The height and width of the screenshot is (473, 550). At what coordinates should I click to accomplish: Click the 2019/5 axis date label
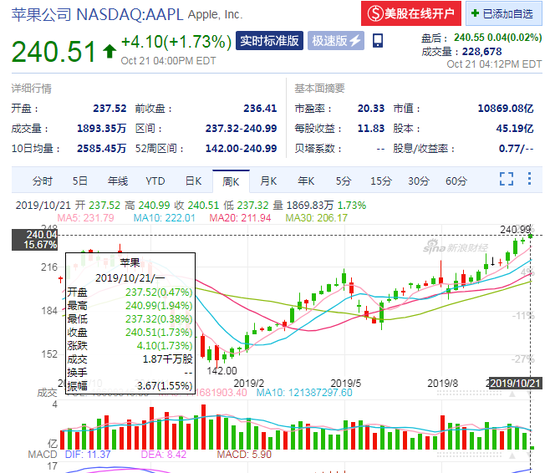point(346,383)
